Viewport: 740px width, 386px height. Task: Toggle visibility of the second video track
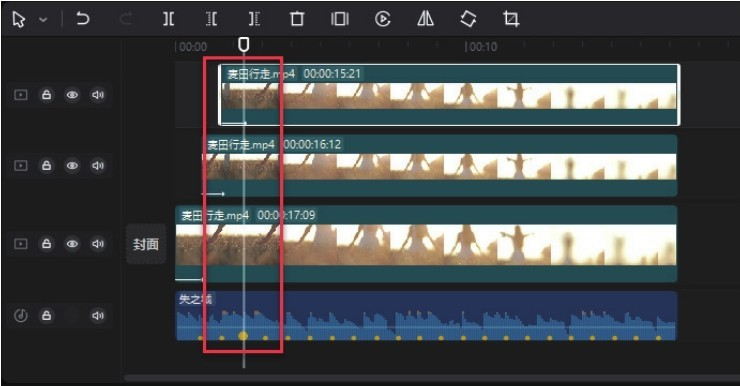72,166
